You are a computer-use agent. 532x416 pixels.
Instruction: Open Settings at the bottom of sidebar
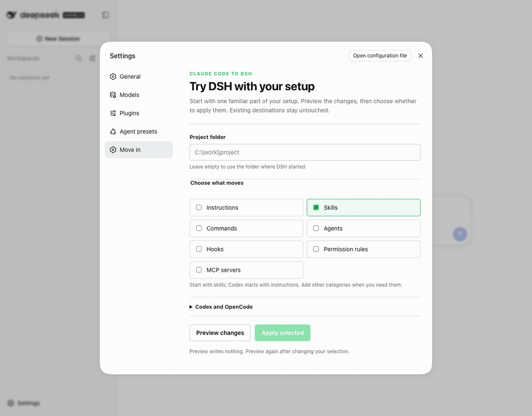coord(23,403)
